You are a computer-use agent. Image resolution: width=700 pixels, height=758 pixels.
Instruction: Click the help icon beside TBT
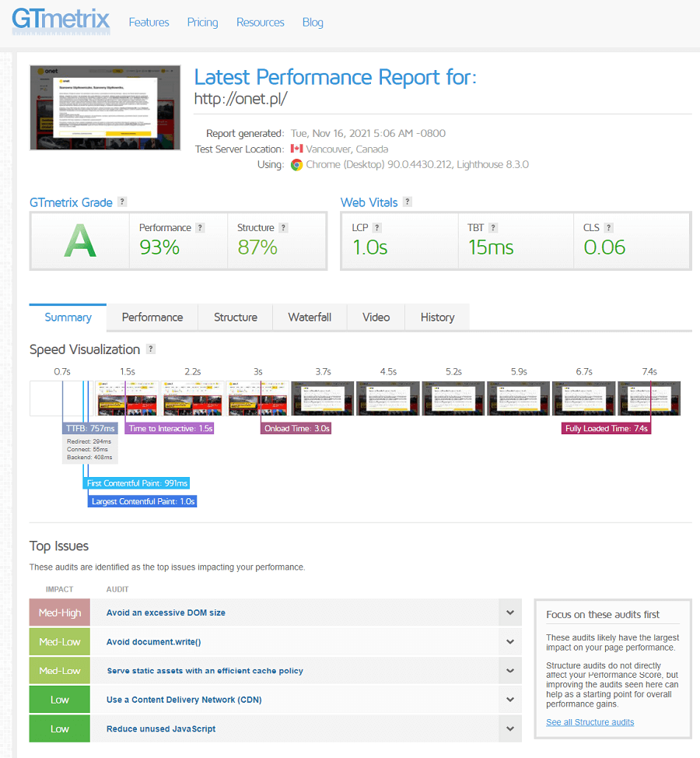click(493, 228)
